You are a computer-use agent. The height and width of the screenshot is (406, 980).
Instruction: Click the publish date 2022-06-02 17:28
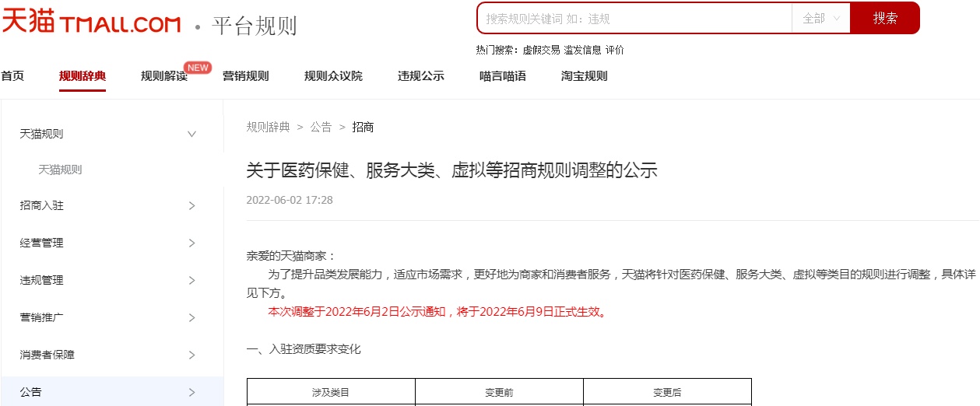[290, 200]
